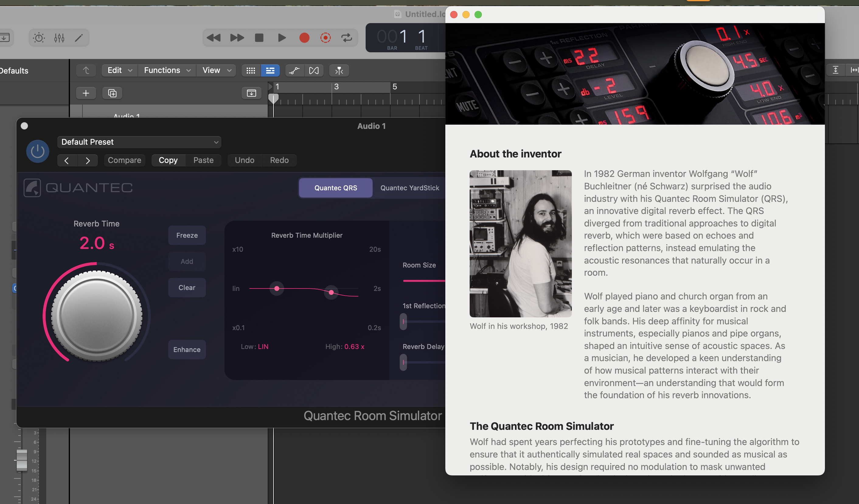The image size is (859, 504).
Task: Click the Record button in transport
Action: tap(304, 37)
